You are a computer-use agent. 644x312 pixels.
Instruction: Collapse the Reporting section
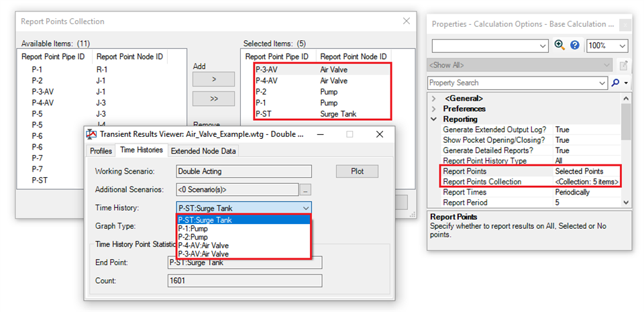(x=434, y=119)
